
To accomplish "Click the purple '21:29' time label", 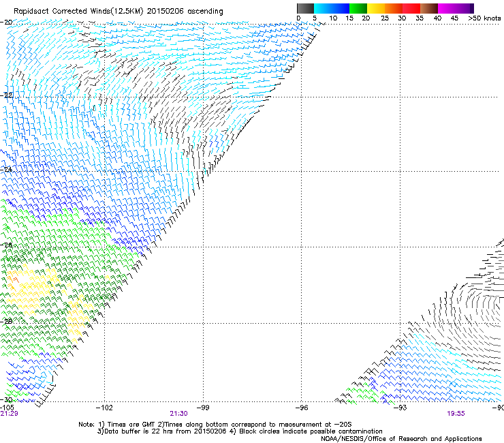I will point(9,414).
